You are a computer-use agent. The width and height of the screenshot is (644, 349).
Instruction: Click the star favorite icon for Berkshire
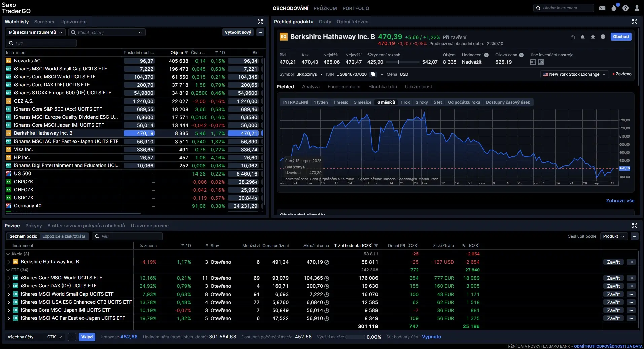pos(593,37)
